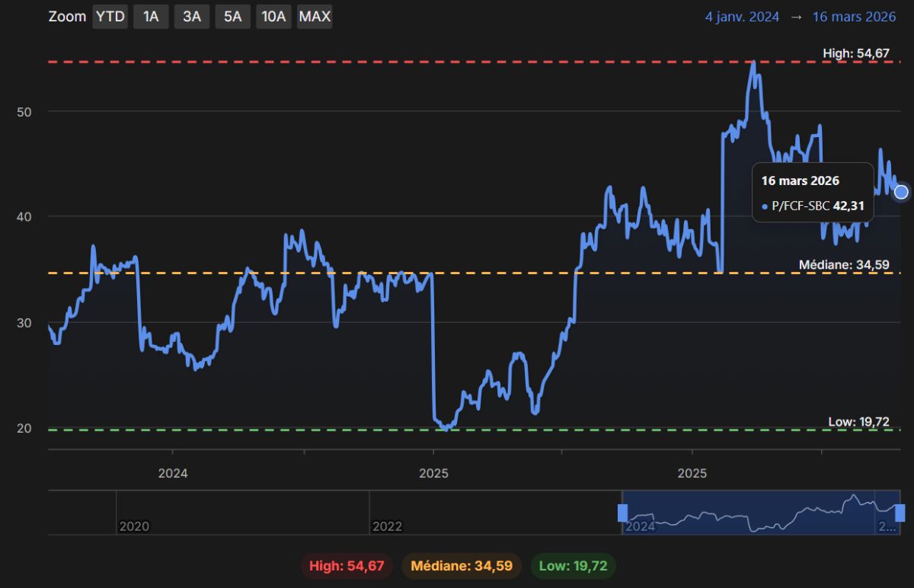Toggle the green Low: 19,72 legend badge

click(x=573, y=566)
